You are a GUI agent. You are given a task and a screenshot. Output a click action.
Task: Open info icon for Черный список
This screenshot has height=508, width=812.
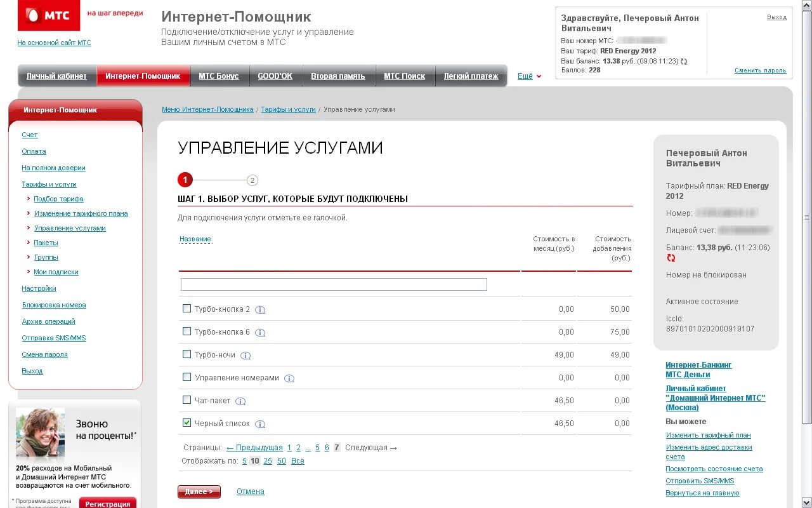coord(260,424)
